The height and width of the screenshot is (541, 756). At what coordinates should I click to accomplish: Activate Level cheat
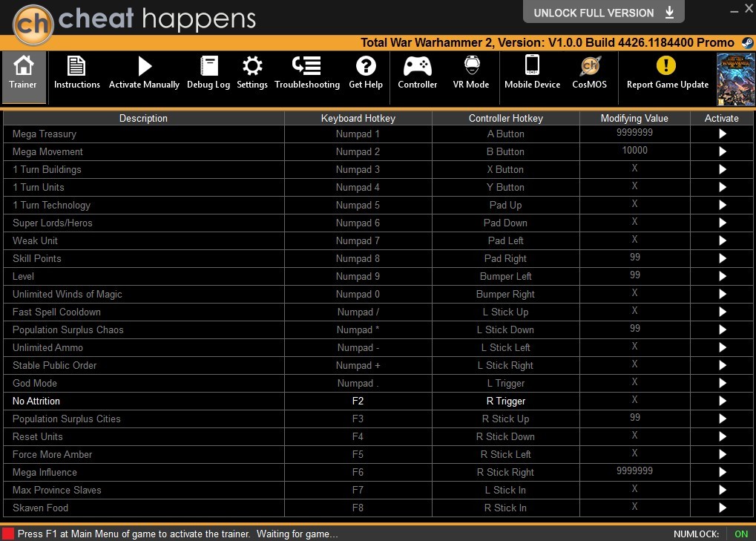pos(723,277)
